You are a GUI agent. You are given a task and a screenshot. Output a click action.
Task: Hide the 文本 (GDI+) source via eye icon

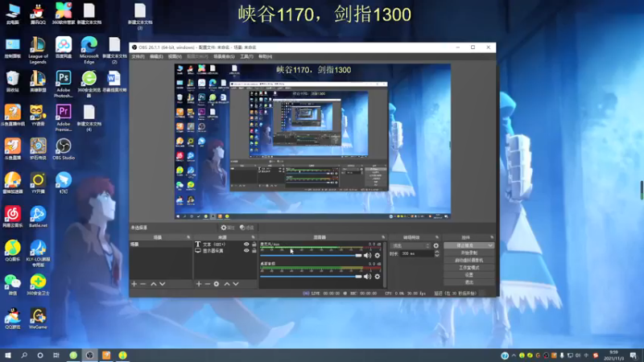246,245
